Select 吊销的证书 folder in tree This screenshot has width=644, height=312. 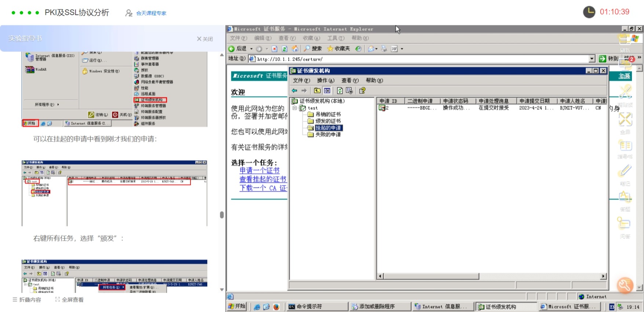click(328, 114)
